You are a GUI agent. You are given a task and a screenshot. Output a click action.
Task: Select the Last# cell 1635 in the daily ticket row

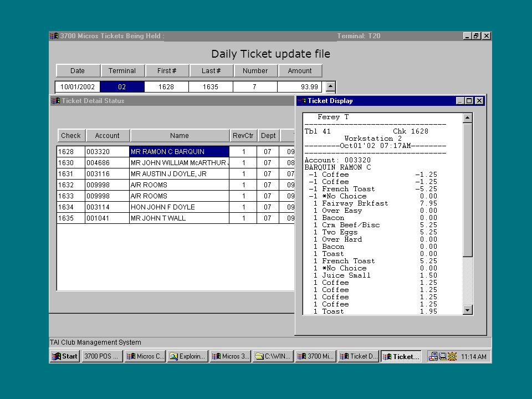(x=211, y=87)
